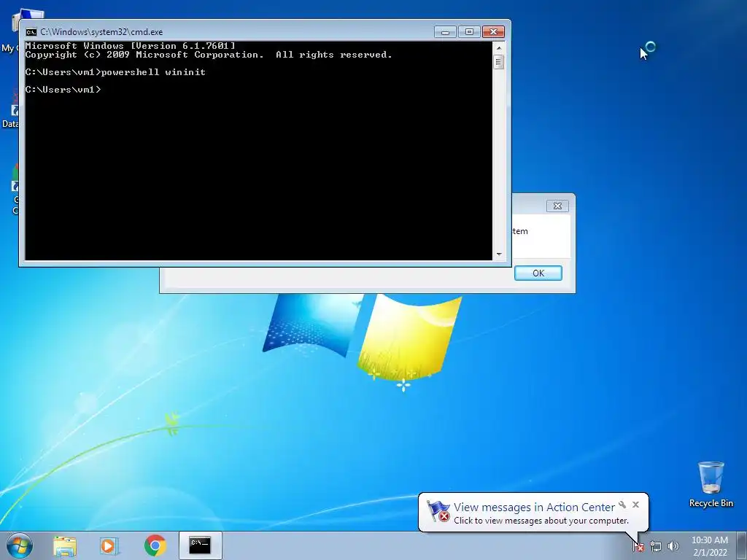Viewport: 747px width, 560px height.
Task: Click the cmd.exe title bar system icon
Action: 31,32
